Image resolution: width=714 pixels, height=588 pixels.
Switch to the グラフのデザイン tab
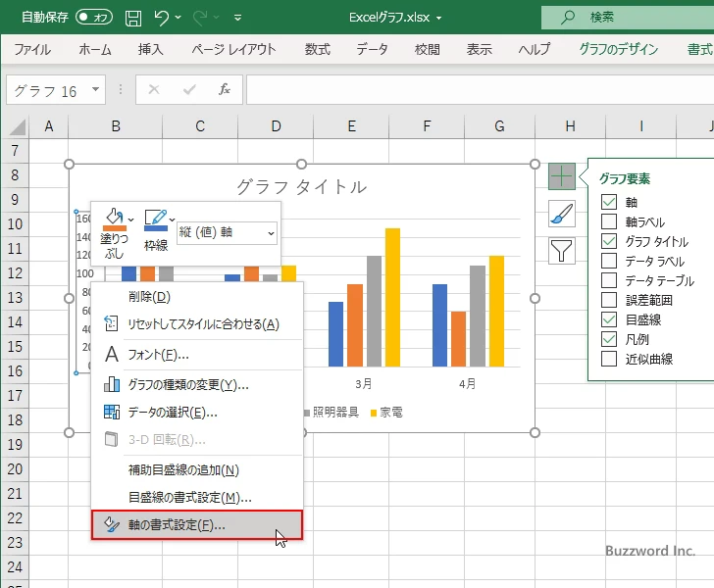(x=618, y=49)
